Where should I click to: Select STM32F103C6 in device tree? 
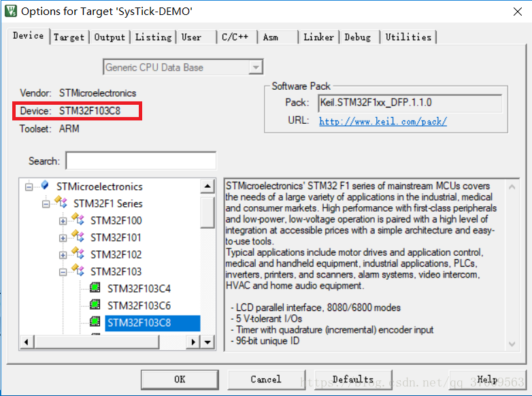(x=139, y=306)
